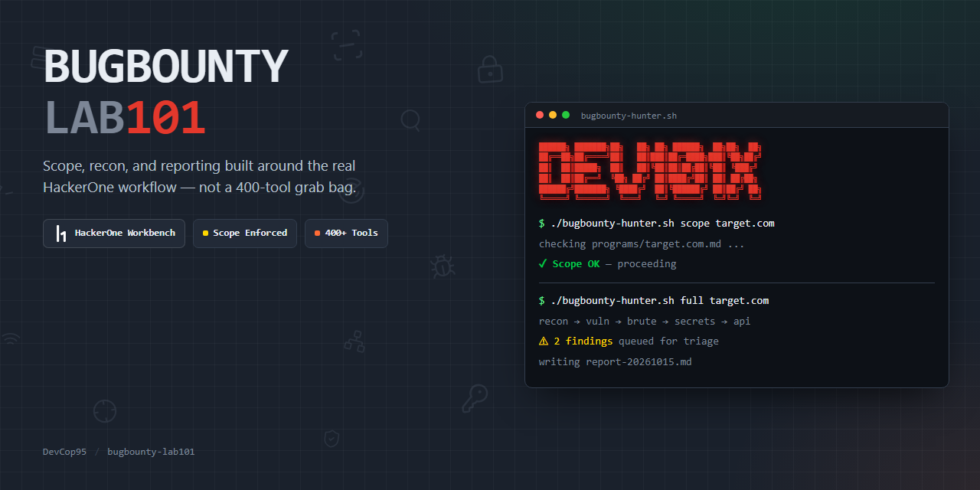Select '2 findings queued for triage' text
Screen dimensions: 980x490
point(636,341)
